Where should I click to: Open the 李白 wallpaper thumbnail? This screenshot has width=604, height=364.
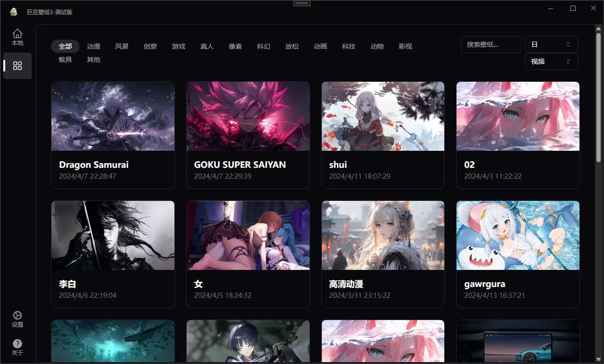coord(113,235)
